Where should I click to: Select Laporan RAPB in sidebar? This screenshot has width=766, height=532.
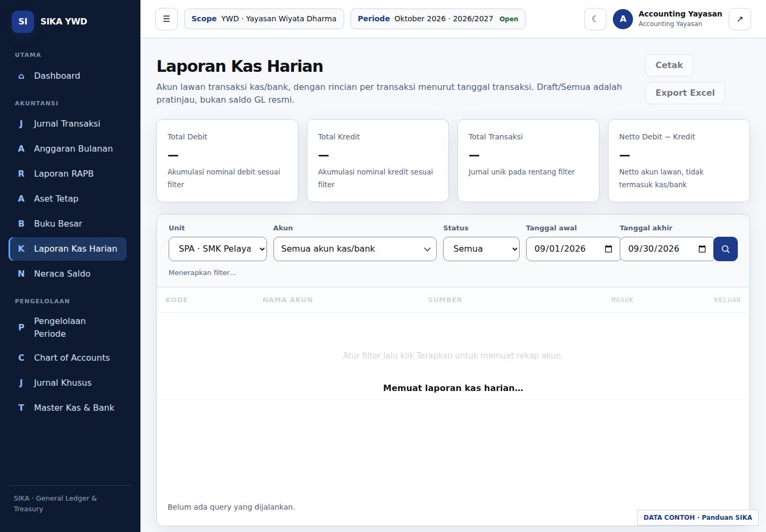coord(68,174)
